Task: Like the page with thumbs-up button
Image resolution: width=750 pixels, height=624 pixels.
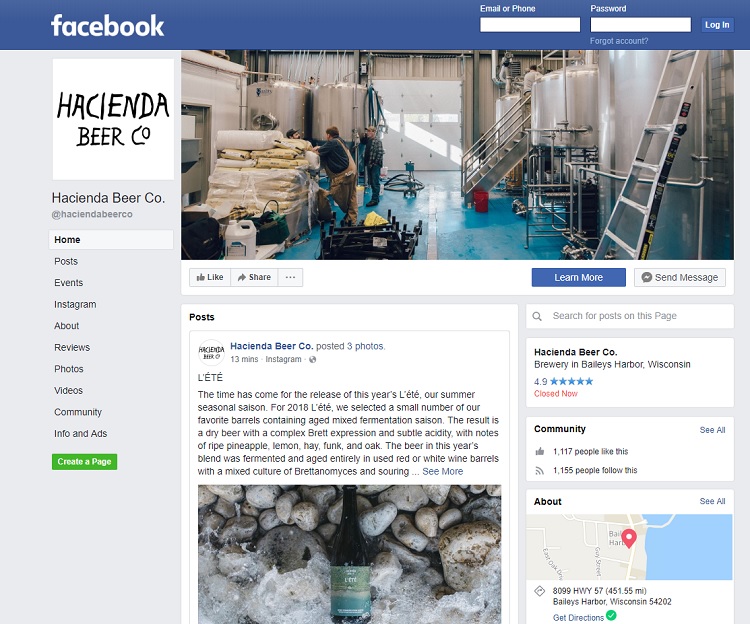Action: pos(210,277)
